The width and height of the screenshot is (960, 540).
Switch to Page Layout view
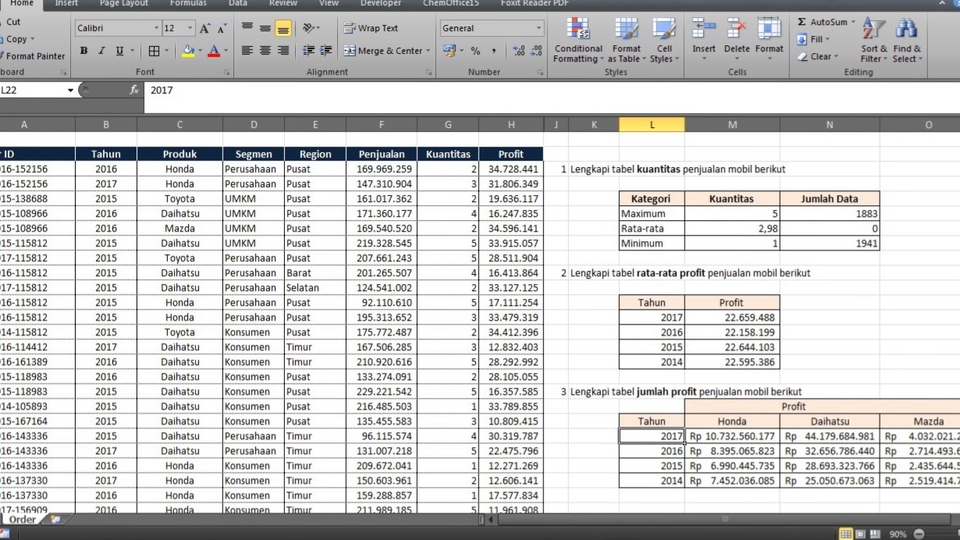coord(861,534)
